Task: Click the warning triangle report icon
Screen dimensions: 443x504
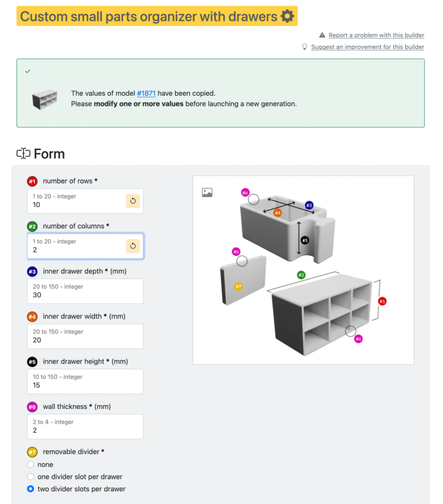Action: pyautogui.click(x=322, y=35)
